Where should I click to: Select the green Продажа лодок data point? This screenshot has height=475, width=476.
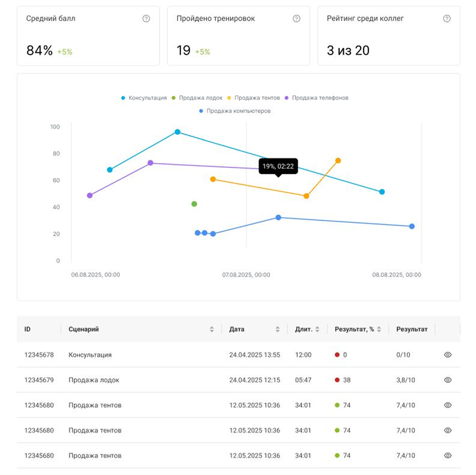point(194,204)
